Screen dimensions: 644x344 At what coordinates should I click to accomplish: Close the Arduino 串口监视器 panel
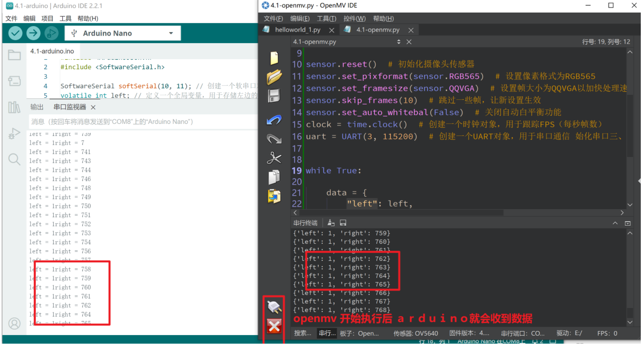(x=93, y=107)
